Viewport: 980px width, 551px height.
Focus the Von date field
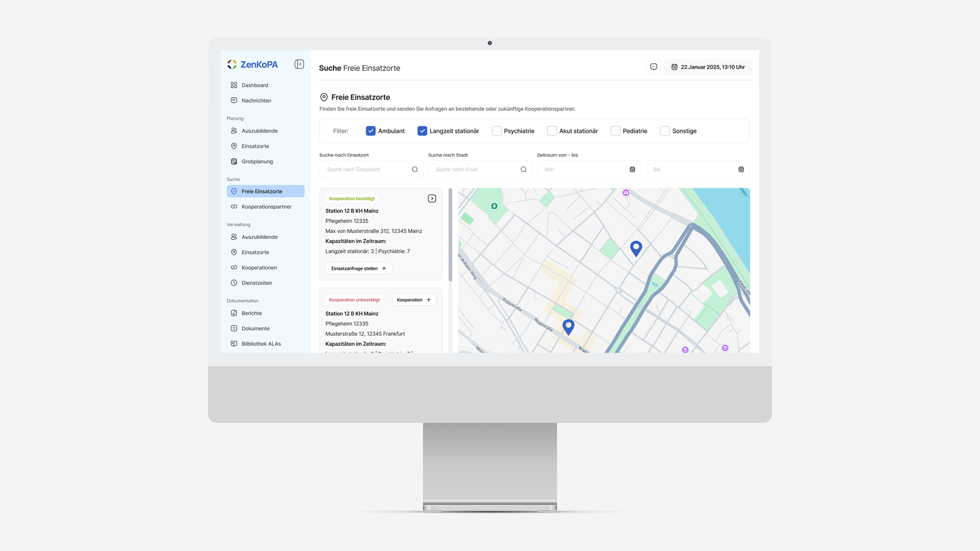[589, 169]
